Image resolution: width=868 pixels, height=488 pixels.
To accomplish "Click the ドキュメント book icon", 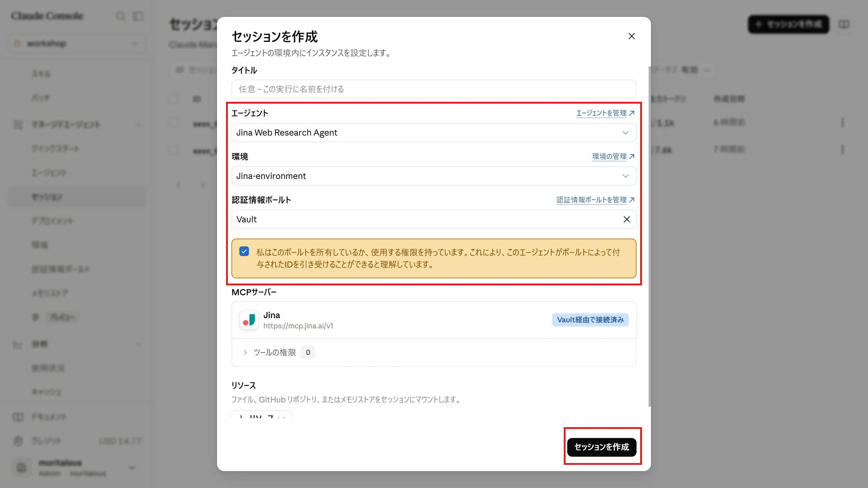I will click(18, 417).
